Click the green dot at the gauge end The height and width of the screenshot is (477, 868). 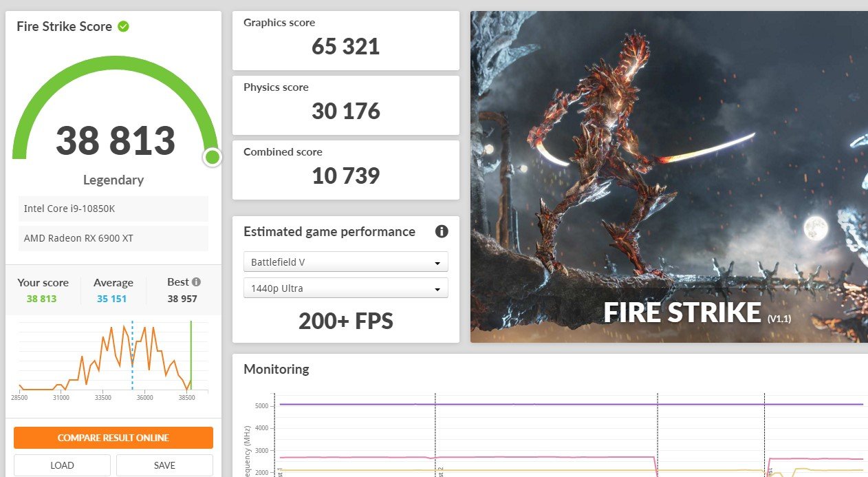212,158
